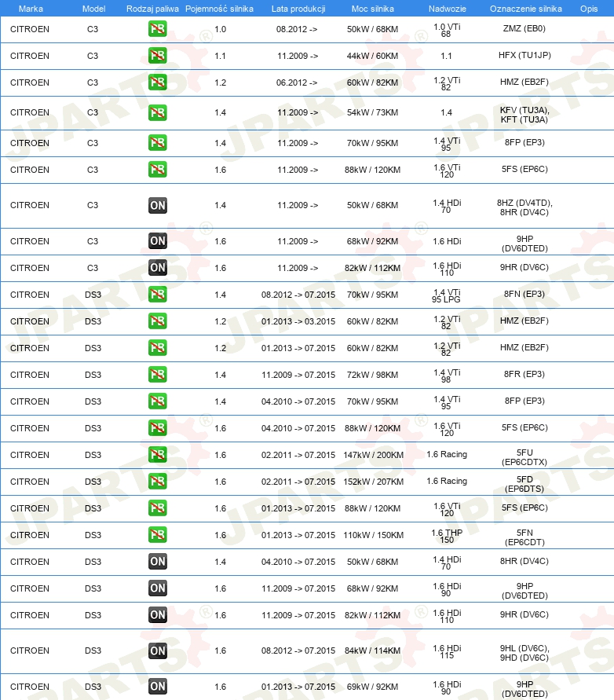Select the petrol icon in C3 8FP (EP3) row
Image resolution: width=614 pixels, height=700 pixels.
(158, 143)
